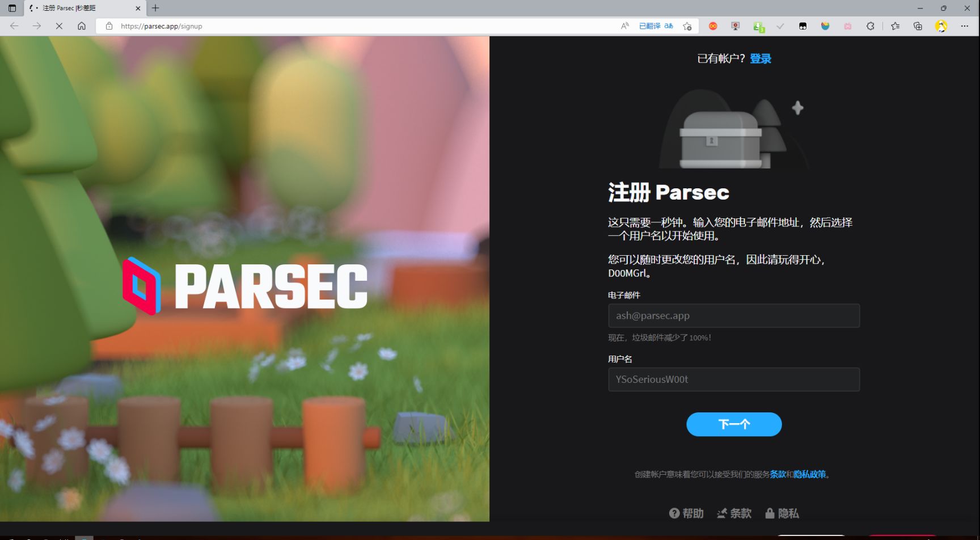The image size is (980, 540).
Task: View site info lock icon
Action: coord(109,26)
